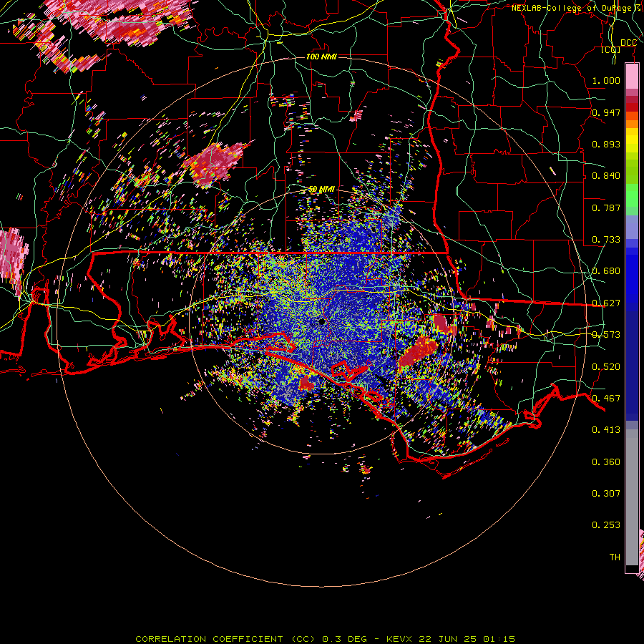This screenshot has height=644, width=644.
Task: Pick the light pink segment of the color bar
Action: (x=632, y=77)
